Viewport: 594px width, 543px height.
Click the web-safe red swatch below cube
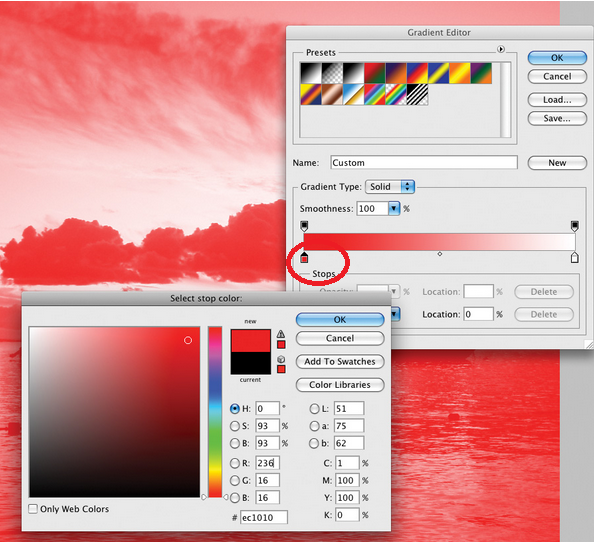click(x=281, y=369)
